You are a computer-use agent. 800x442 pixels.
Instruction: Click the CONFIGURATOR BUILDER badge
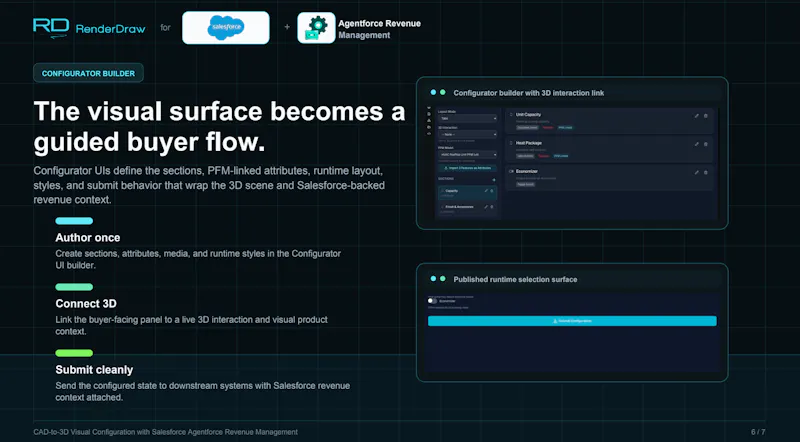[x=88, y=73]
